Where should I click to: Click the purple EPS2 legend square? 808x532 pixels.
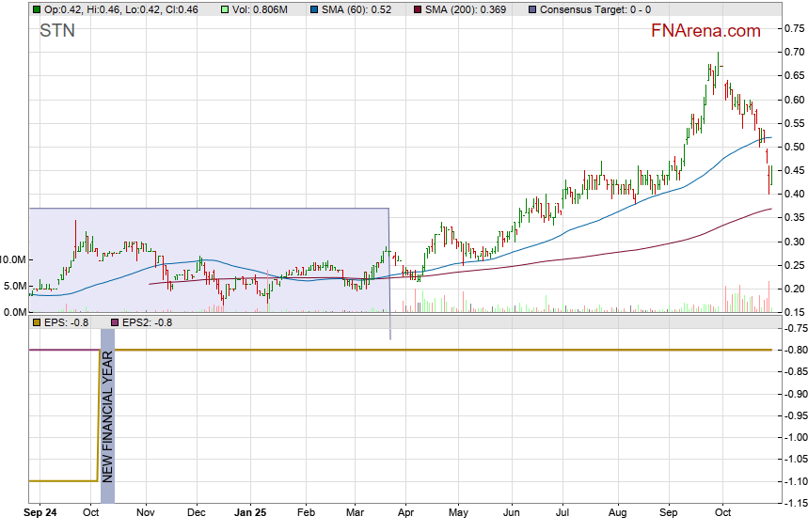click(116, 322)
